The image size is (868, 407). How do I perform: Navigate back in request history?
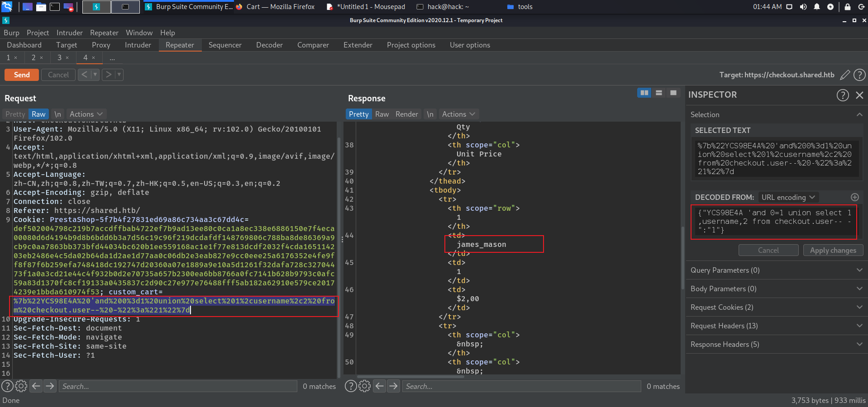[84, 75]
